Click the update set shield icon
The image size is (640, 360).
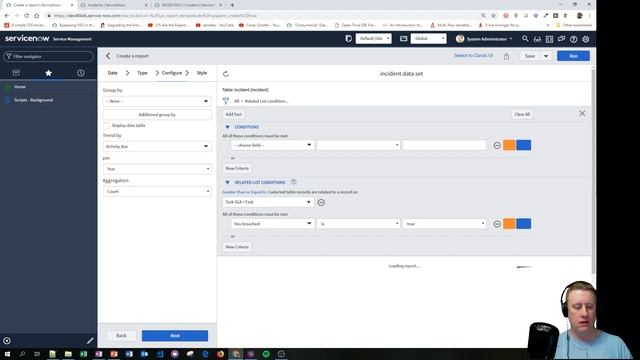click(x=349, y=39)
